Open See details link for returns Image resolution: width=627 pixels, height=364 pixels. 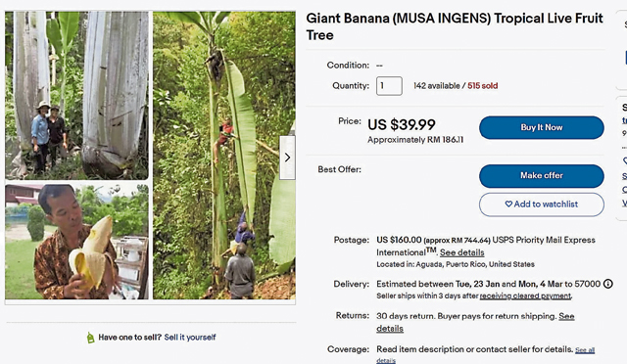pos(475,323)
